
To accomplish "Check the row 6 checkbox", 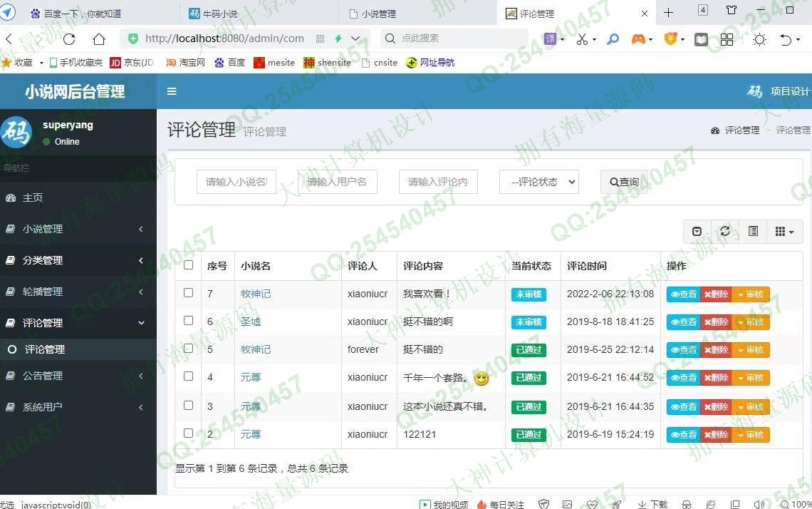I will tap(189, 321).
